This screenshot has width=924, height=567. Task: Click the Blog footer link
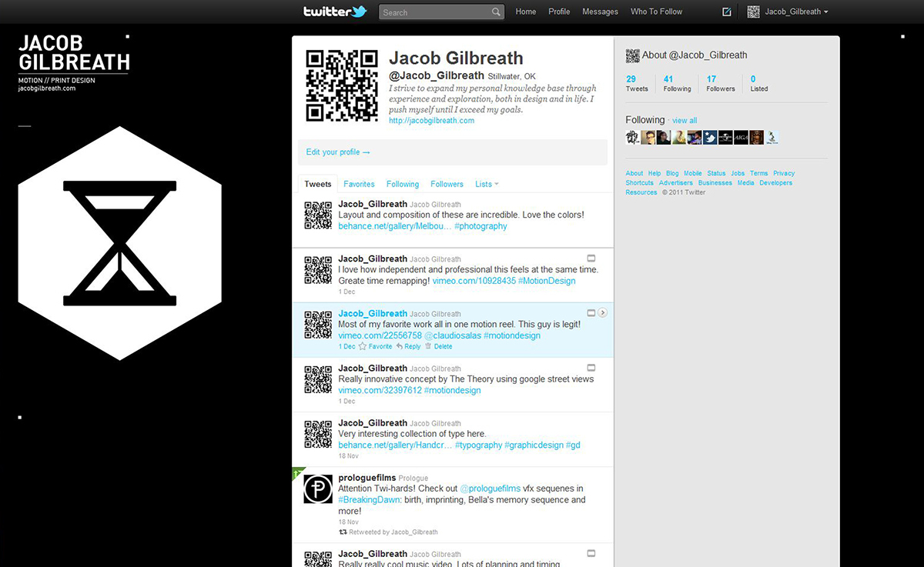(672, 174)
